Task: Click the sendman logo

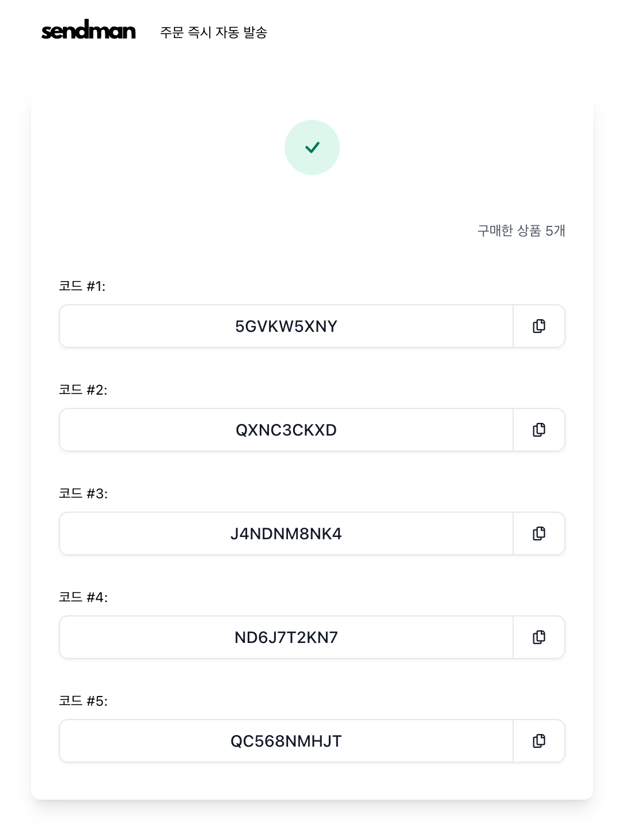Action: click(x=88, y=31)
